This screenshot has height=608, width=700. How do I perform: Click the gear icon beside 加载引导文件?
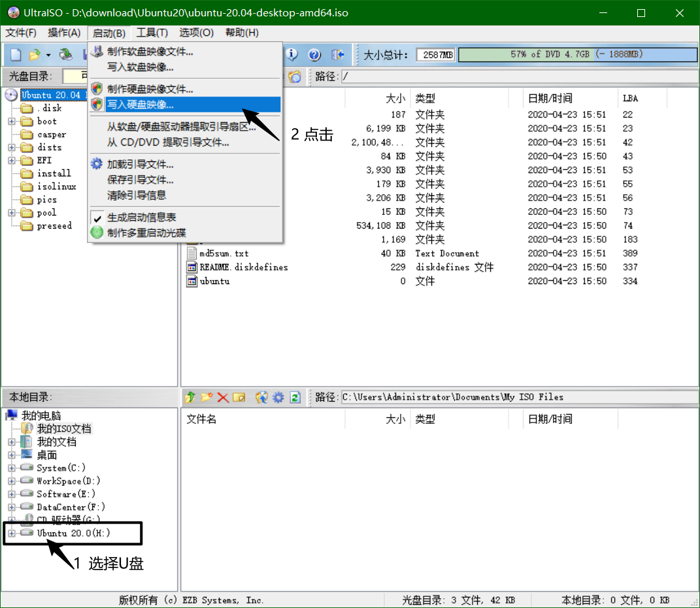(97, 164)
